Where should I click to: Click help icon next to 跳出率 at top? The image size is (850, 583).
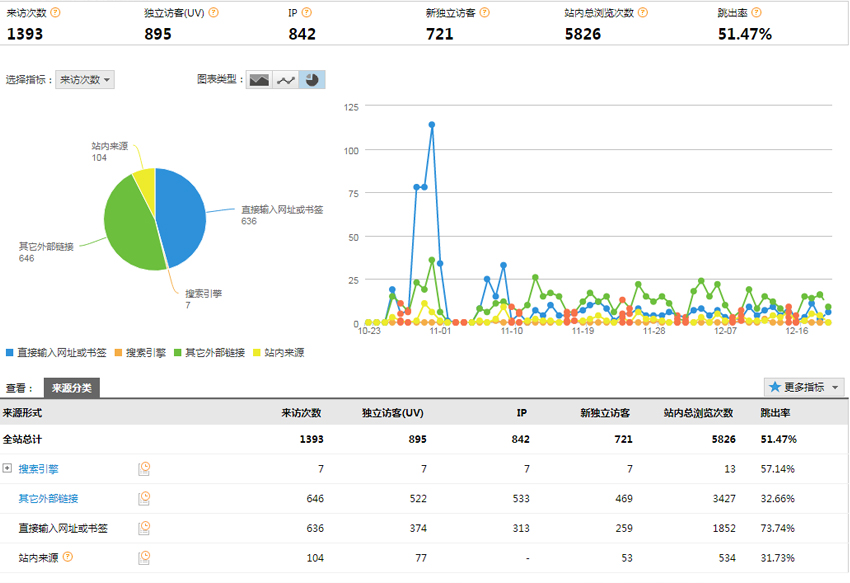click(756, 13)
